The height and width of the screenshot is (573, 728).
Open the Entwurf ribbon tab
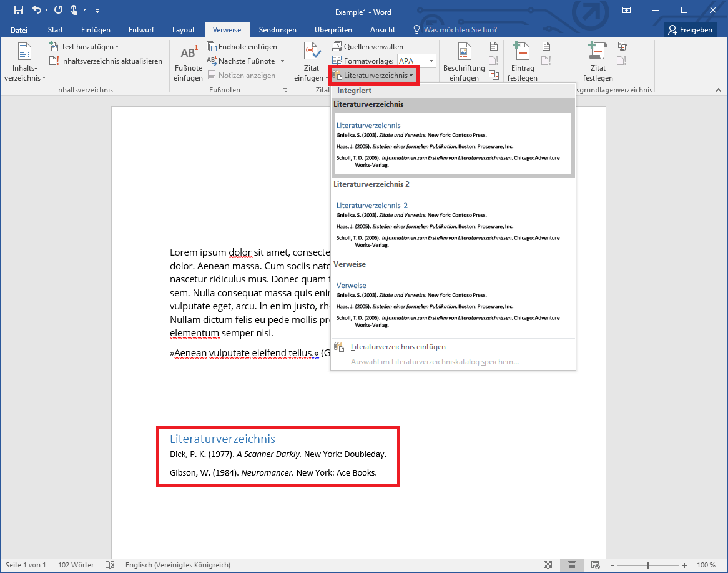141,30
